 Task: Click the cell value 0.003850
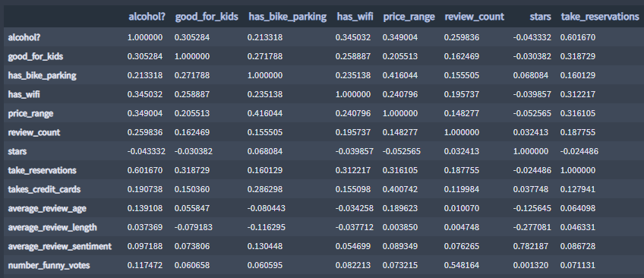(x=400, y=227)
